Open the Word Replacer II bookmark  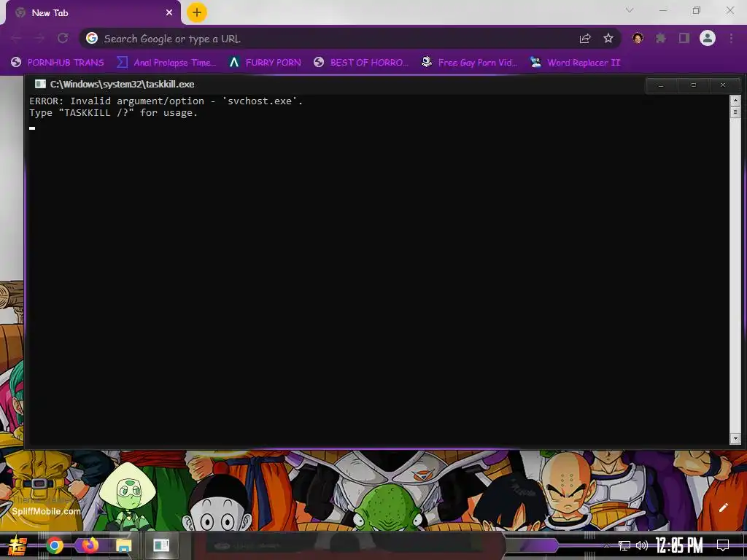pos(575,63)
